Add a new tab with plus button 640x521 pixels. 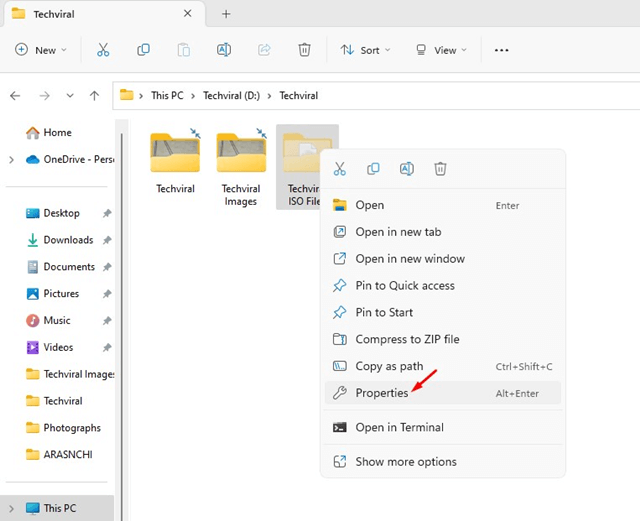[x=226, y=14]
